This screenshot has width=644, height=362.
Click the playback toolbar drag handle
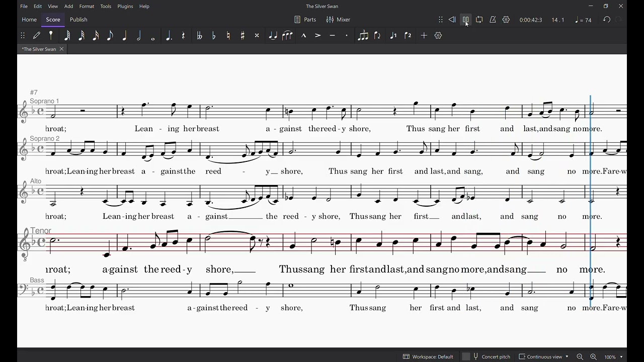[441, 20]
